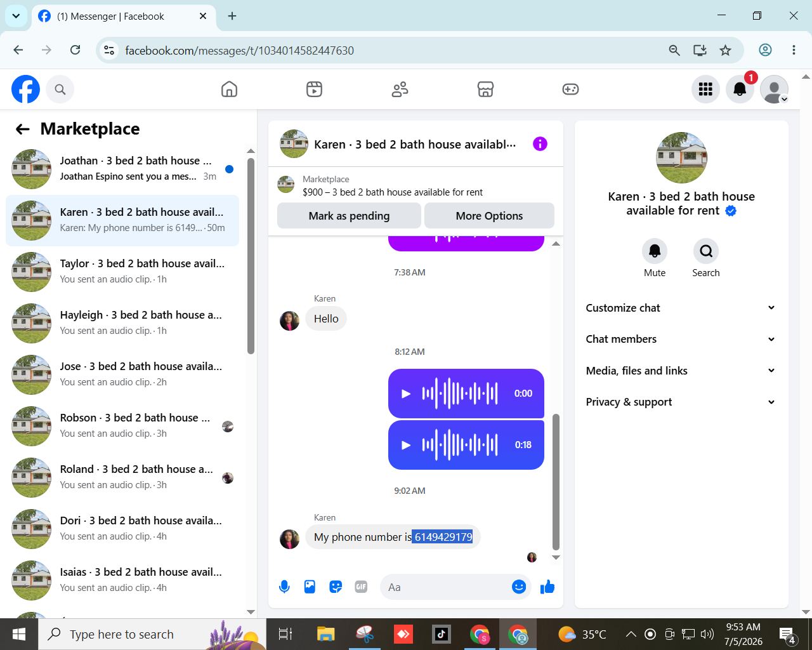
Task: Click the audio waveform of 0:00 clip
Action: (460, 394)
